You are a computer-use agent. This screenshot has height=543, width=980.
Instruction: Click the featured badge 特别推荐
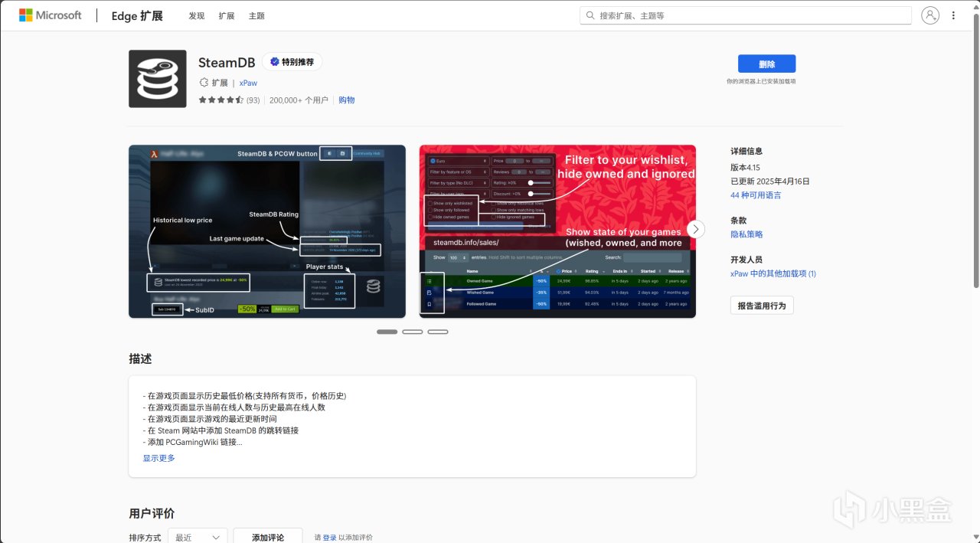pos(292,62)
